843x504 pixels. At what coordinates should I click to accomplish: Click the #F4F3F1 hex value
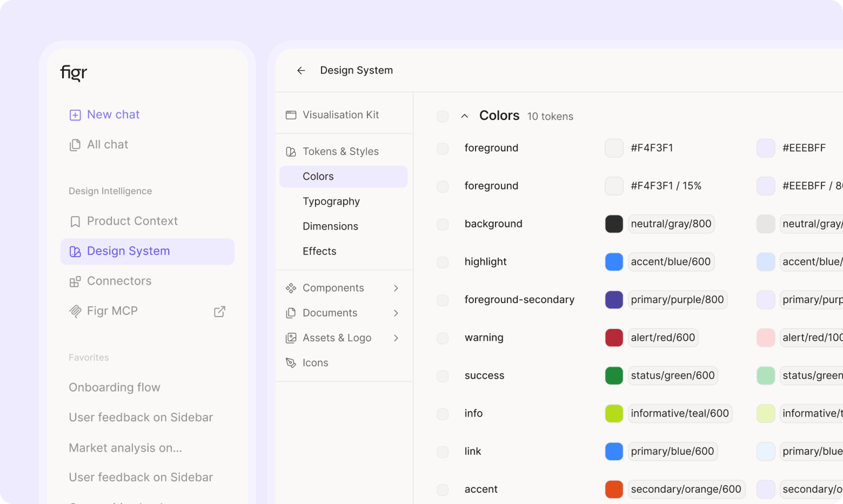coord(652,148)
